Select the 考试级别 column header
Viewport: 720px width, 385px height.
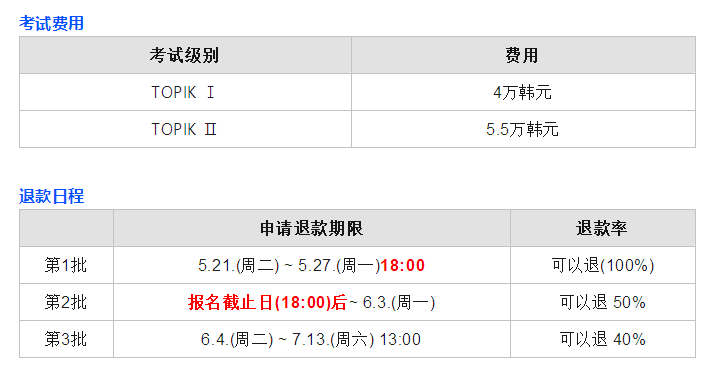[185, 55]
